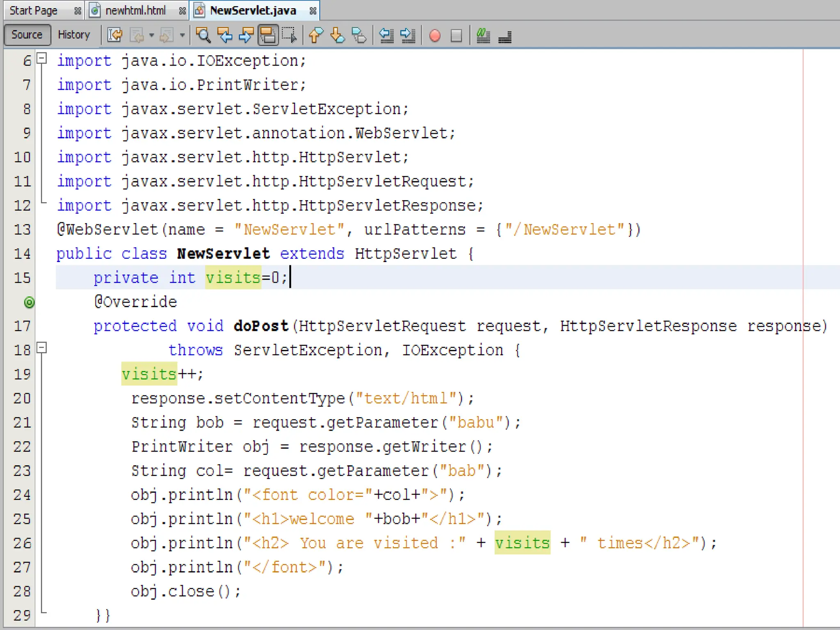Screen dimensions: 840x630
Task: Go to Next Bookmark icon
Action: pyautogui.click(x=338, y=35)
